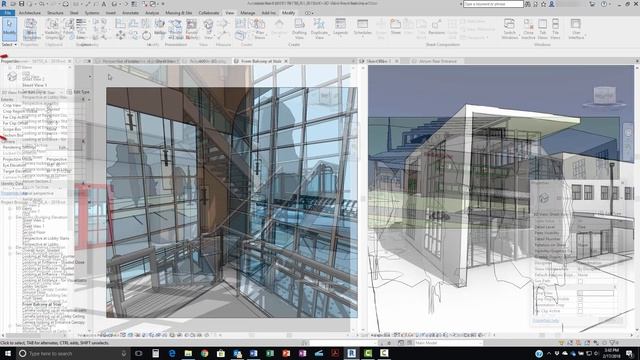Screen dimensions: 640x360
Task: Close the From Balcony at Stair tab
Action: coord(286,61)
